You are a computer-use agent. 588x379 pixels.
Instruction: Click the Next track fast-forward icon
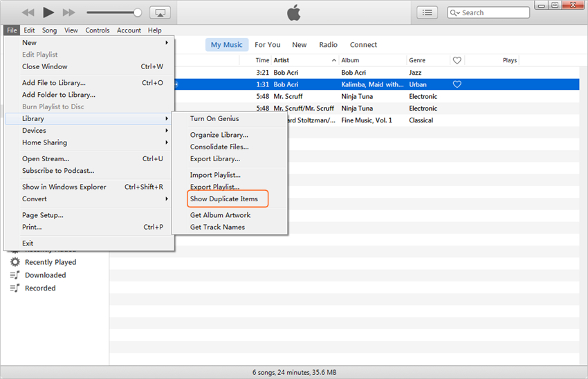68,12
